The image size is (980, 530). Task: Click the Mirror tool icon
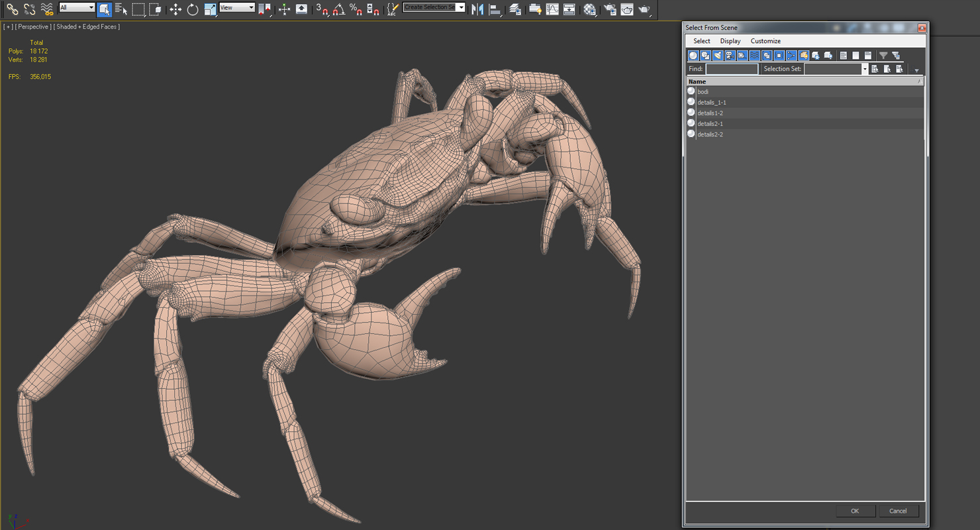click(x=477, y=9)
